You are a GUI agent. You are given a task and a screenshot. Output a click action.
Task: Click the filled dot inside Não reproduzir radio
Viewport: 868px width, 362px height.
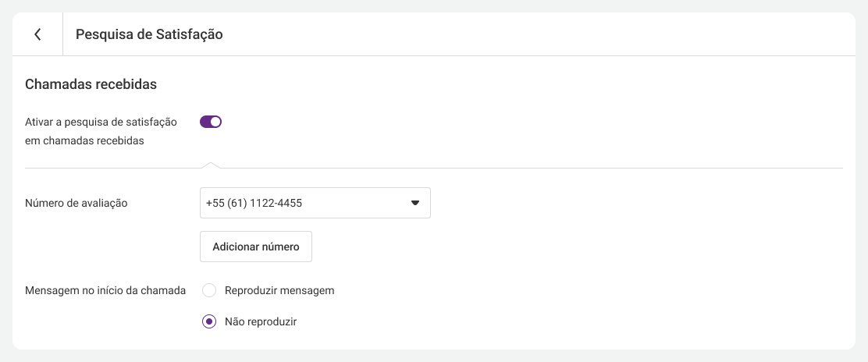(x=209, y=321)
